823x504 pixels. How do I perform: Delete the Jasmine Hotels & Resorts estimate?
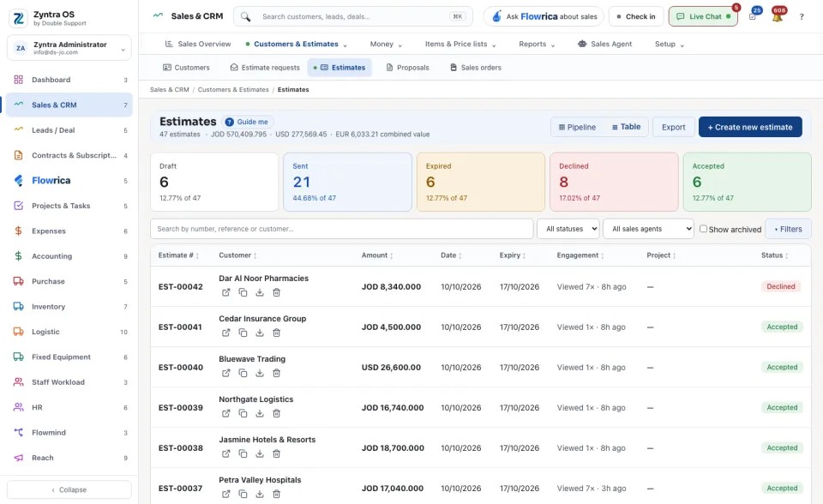coord(276,454)
